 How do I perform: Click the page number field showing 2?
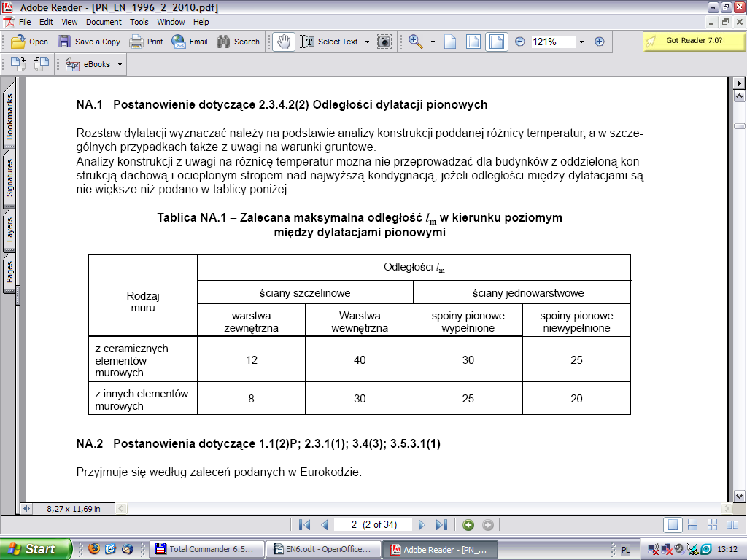(x=373, y=525)
